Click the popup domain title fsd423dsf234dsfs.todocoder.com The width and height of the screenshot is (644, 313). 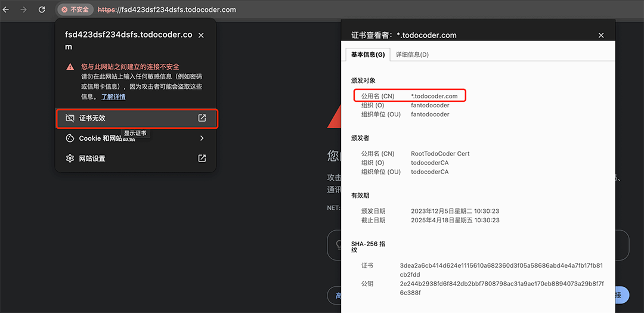click(129, 41)
